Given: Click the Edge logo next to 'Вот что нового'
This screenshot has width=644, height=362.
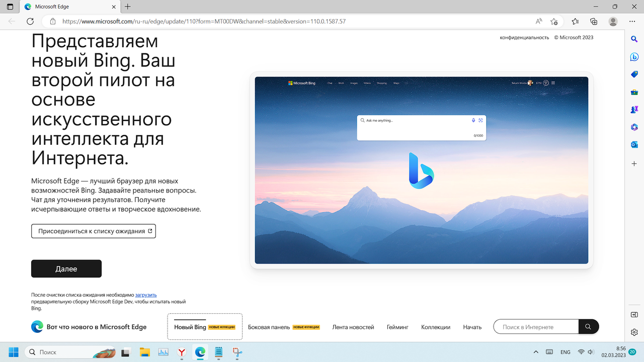Looking at the screenshot, I should pos(37,327).
